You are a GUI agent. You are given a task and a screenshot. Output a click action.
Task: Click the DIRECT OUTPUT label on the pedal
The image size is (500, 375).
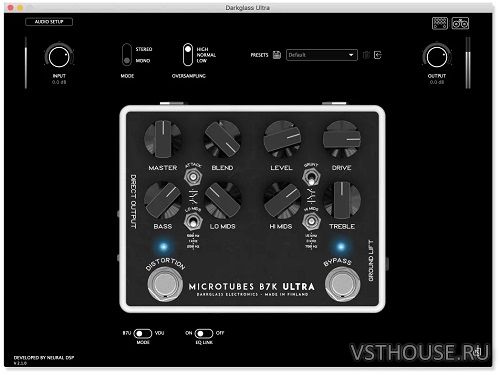(133, 201)
